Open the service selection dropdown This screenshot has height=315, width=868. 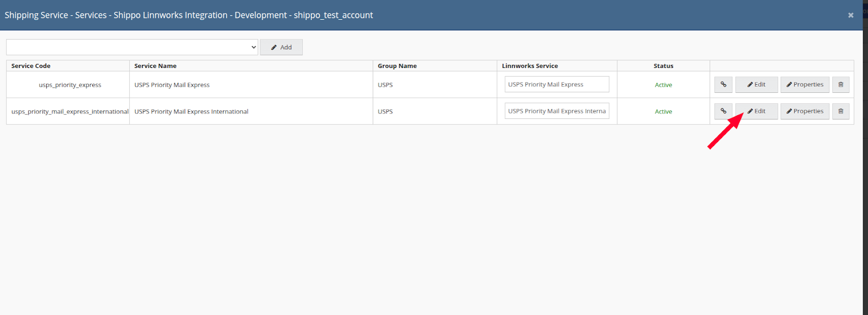(132, 47)
